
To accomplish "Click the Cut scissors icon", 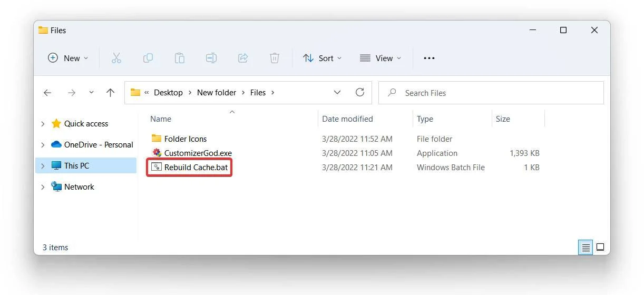I will click(116, 58).
